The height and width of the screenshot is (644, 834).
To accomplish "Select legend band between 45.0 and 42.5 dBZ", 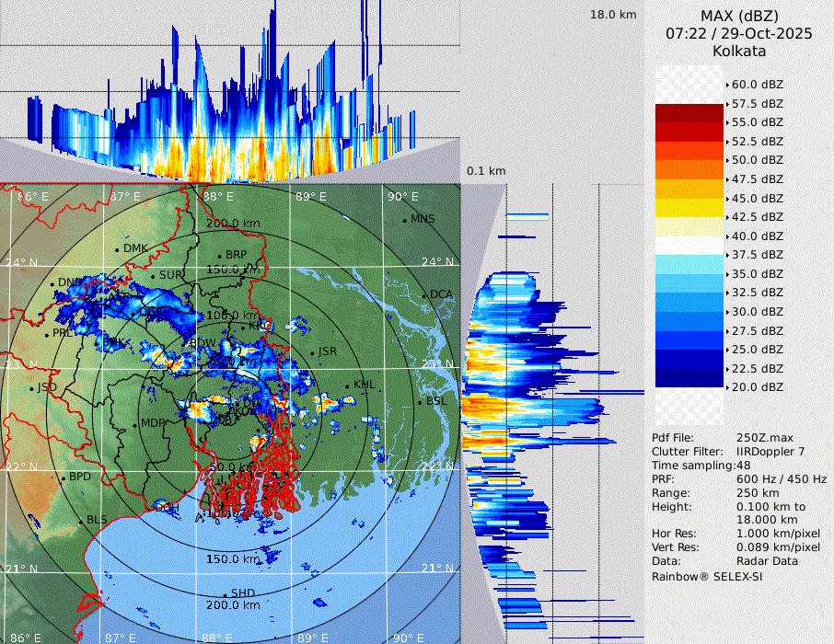I will pos(689,208).
